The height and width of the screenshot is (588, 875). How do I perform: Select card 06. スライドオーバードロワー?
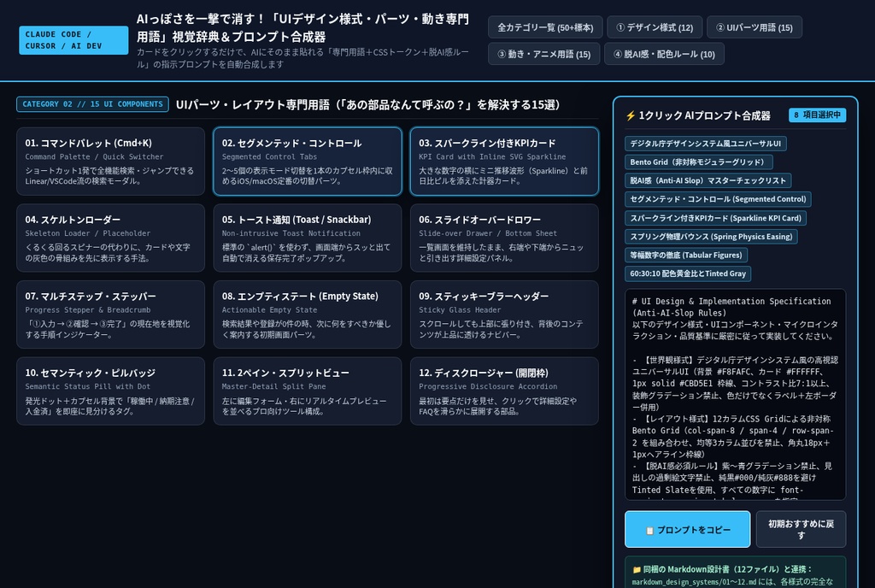tap(504, 238)
